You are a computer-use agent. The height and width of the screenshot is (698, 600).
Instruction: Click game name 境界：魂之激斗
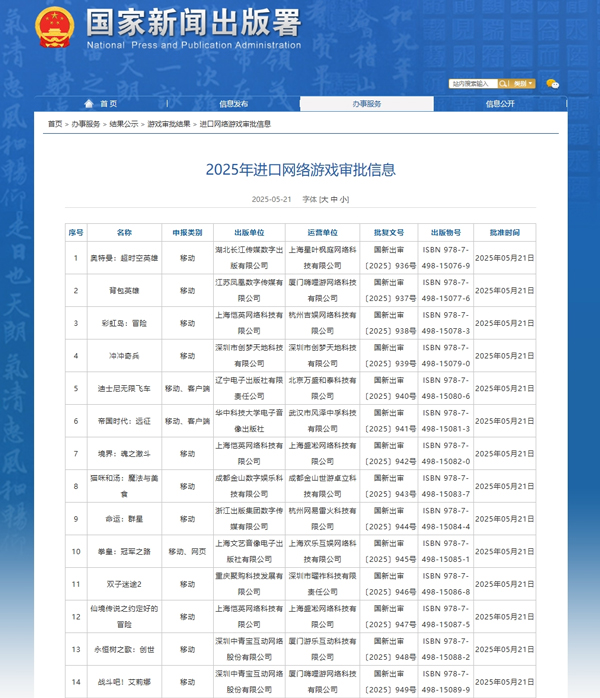(x=124, y=454)
